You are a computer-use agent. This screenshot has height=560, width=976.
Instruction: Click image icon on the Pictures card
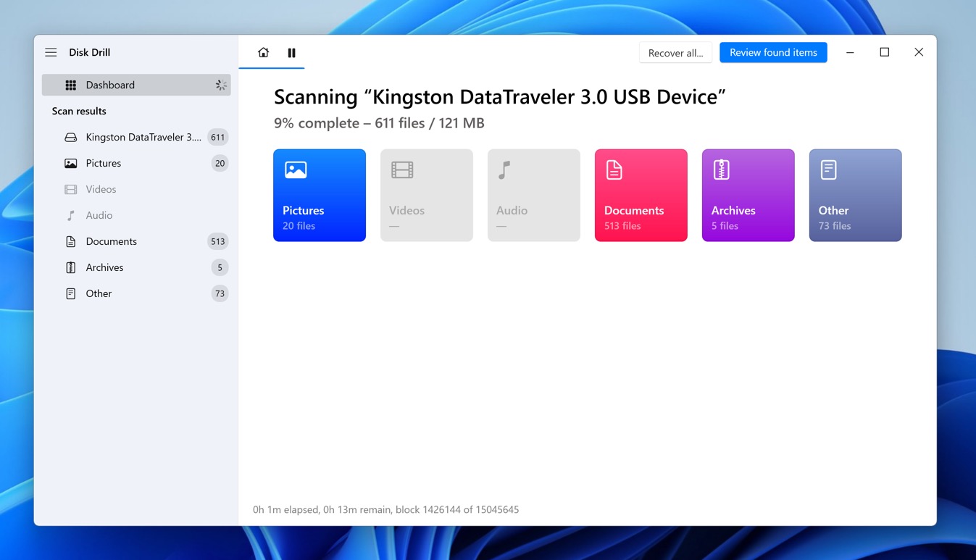click(296, 170)
